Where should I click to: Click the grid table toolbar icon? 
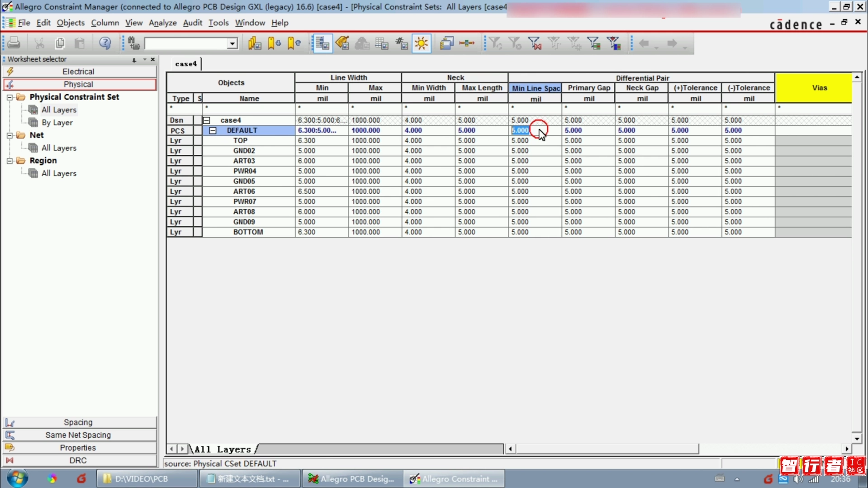click(382, 43)
